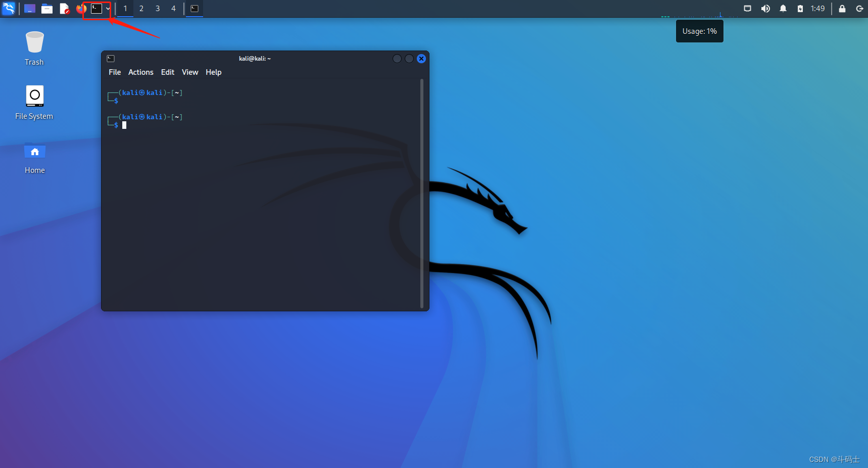Switch to workspace 1
This screenshot has height=468, width=868.
tap(125, 9)
